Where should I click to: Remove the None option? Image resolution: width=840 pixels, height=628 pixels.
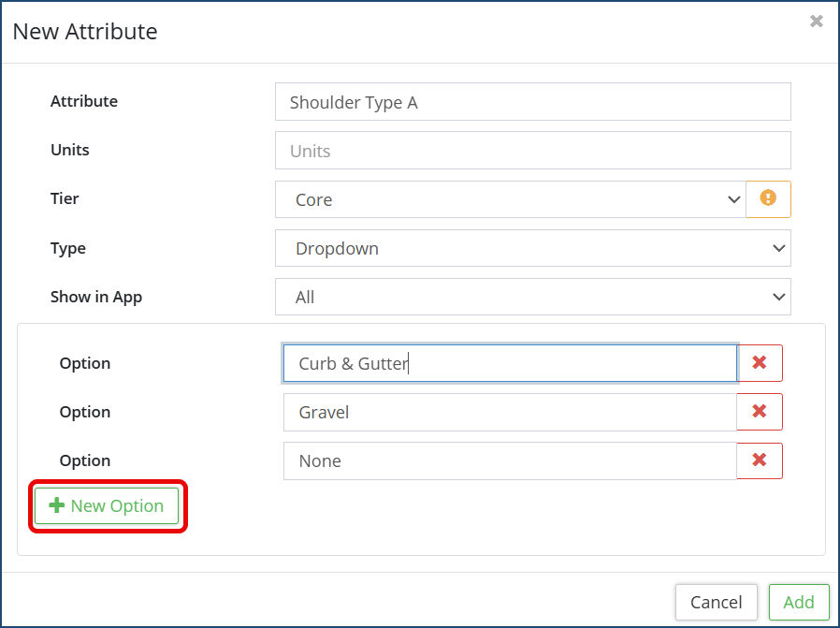[x=760, y=460]
